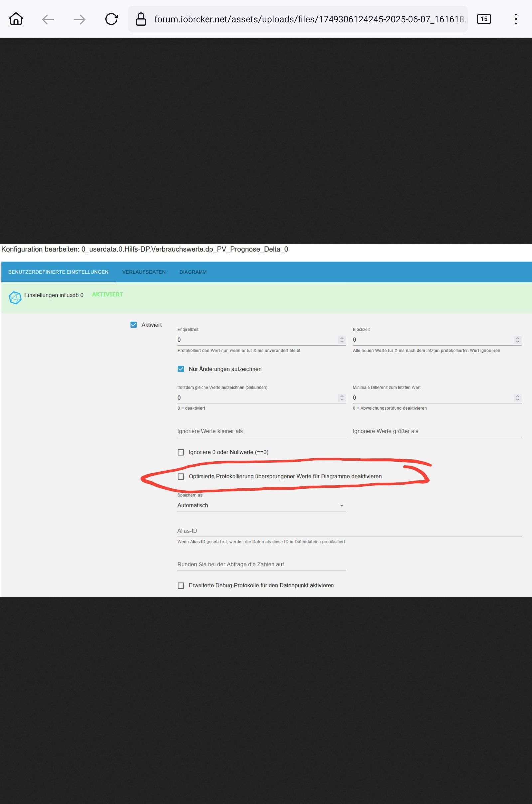Tap the browser home icon

(16, 19)
